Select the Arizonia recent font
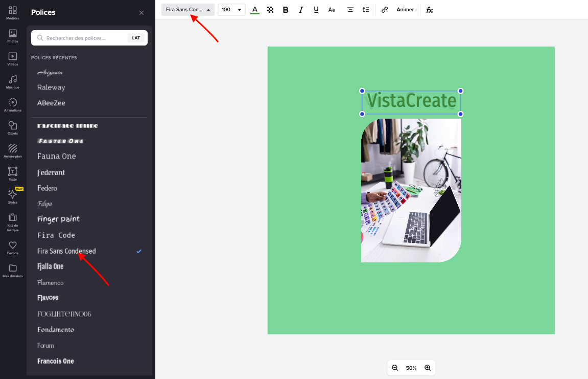588x379 pixels. click(50, 73)
